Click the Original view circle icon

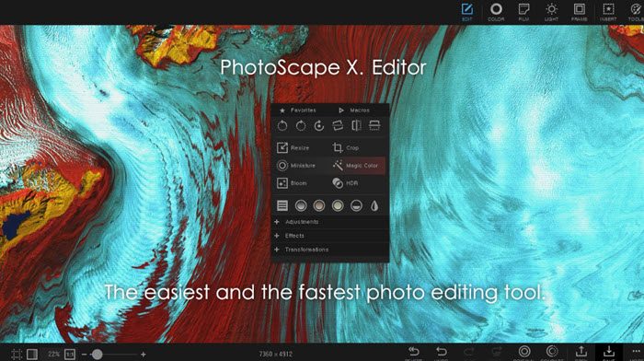524,353
